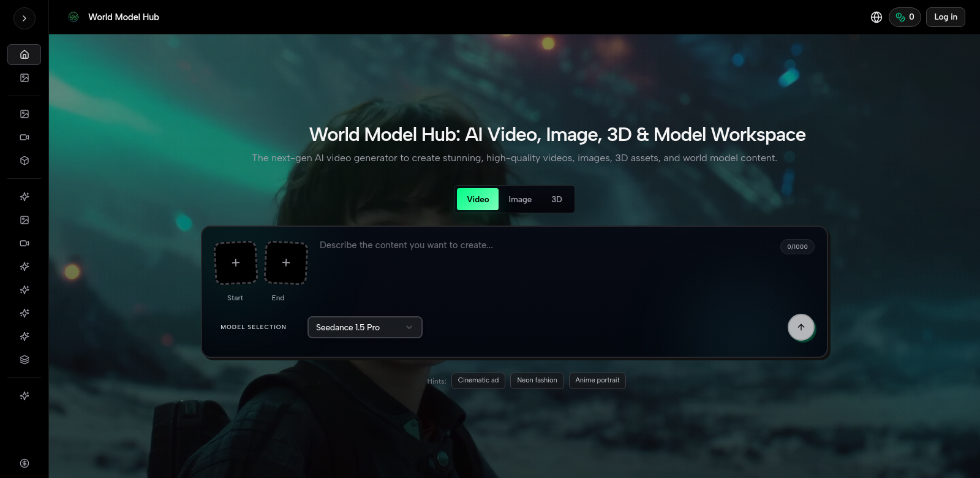Viewport: 980px width, 478px height.
Task: Click the Log in button
Action: coord(946,17)
